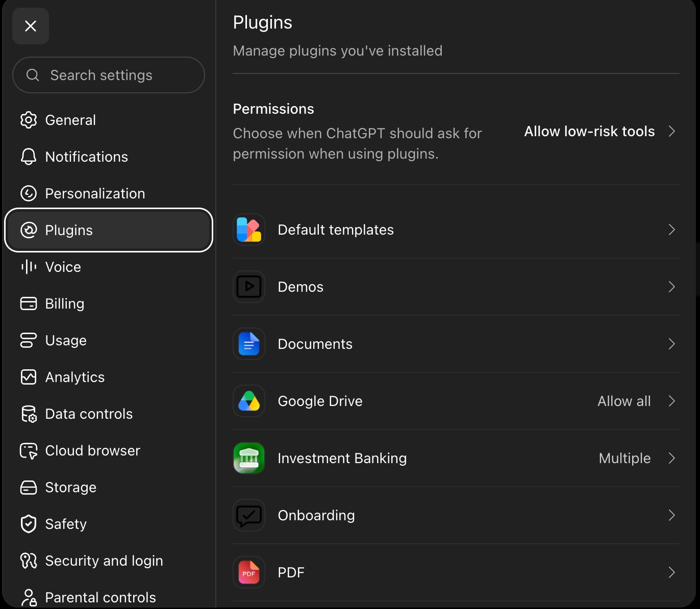Click the Notifications bell icon

click(x=29, y=157)
